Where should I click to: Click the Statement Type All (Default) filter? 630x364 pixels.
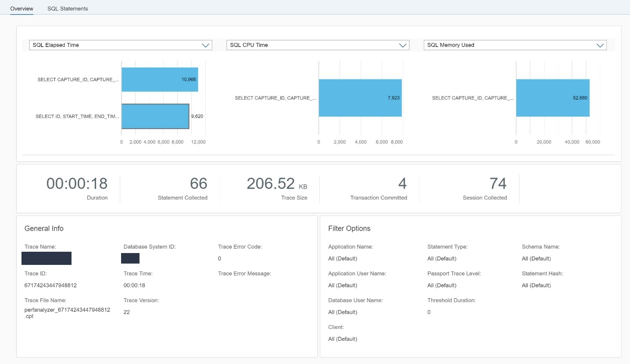pos(442,258)
